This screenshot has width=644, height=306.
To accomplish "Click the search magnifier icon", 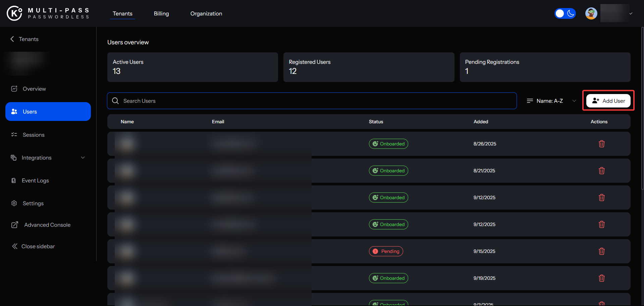I will (x=115, y=101).
